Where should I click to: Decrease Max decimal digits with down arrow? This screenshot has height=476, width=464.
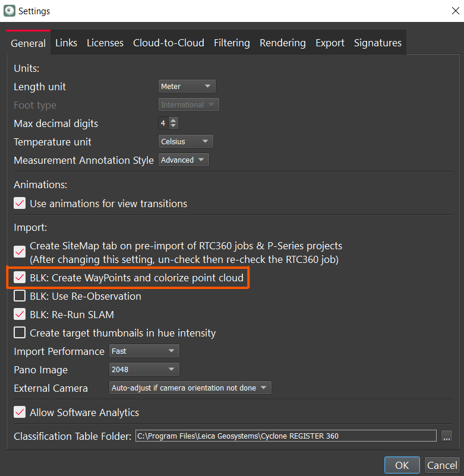click(173, 126)
